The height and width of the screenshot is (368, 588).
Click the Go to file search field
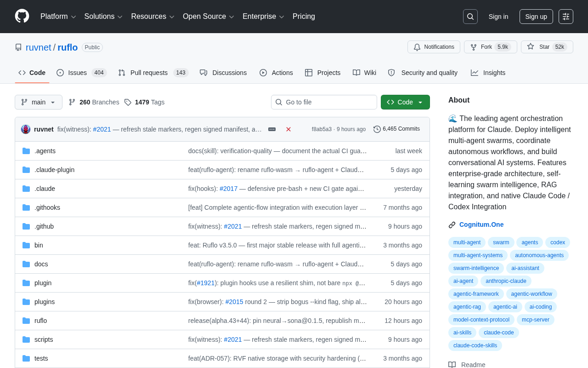[324, 102]
